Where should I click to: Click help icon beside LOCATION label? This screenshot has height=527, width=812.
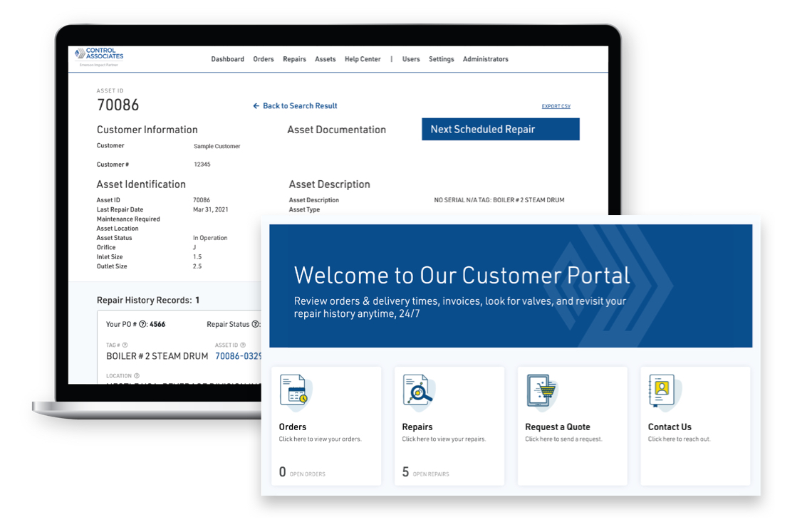coord(137,376)
